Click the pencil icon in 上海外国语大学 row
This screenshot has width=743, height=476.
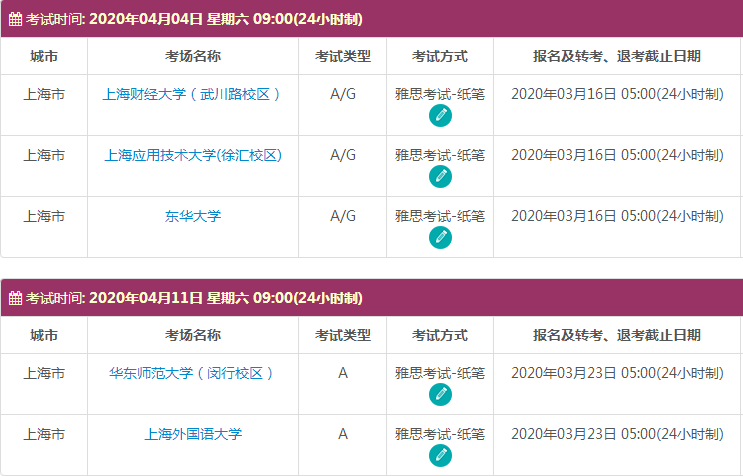pyautogui.click(x=440, y=456)
